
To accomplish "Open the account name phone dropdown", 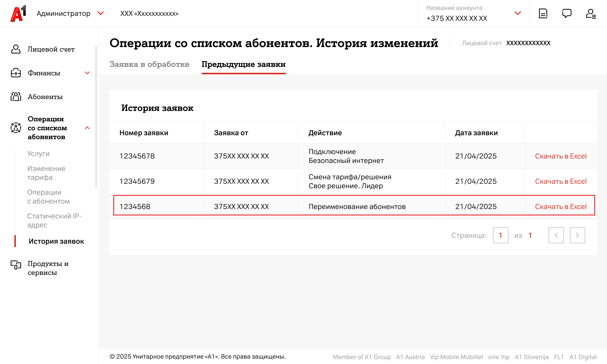I will [517, 13].
